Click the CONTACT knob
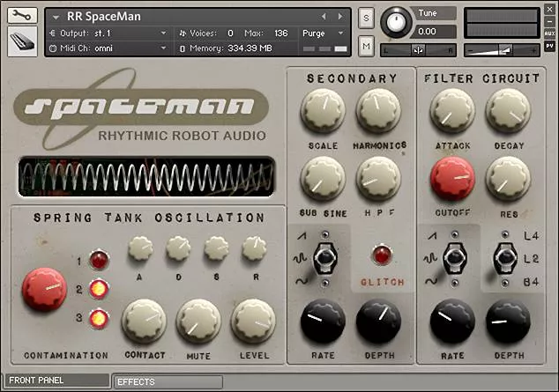This screenshot has height=392, width=559. [145, 322]
